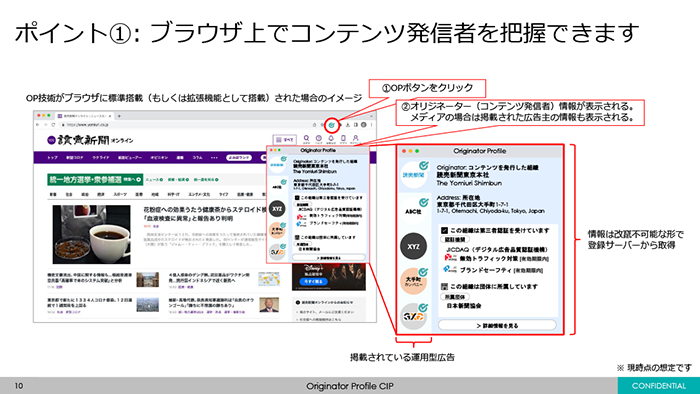Click the notification bell icon in Yomiuri header
The width and height of the screenshot is (700, 394).
coord(331,139)
